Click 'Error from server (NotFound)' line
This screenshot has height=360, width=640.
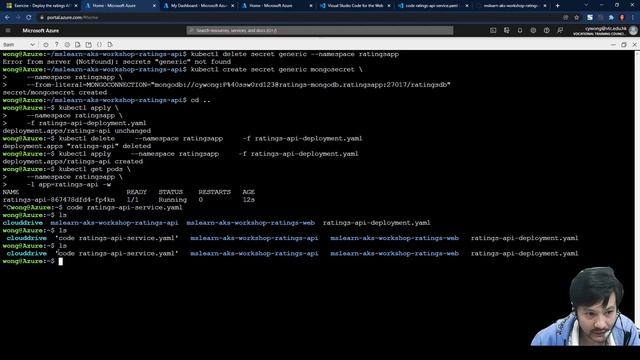[117, 62]
